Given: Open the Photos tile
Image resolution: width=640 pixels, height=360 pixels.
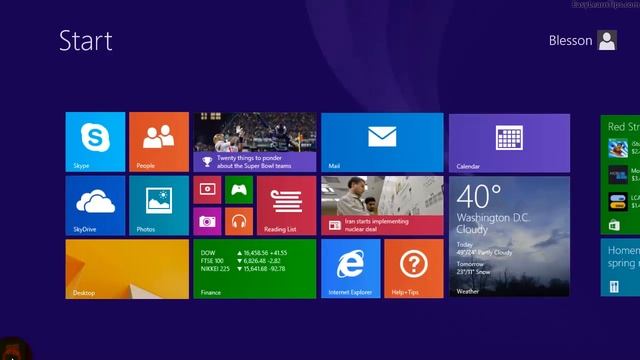Looking at the screenshot, I should (159, 205).
